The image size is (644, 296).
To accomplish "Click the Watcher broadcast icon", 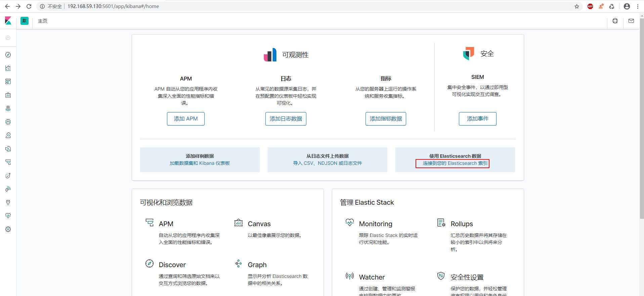I will click(350, 276).
